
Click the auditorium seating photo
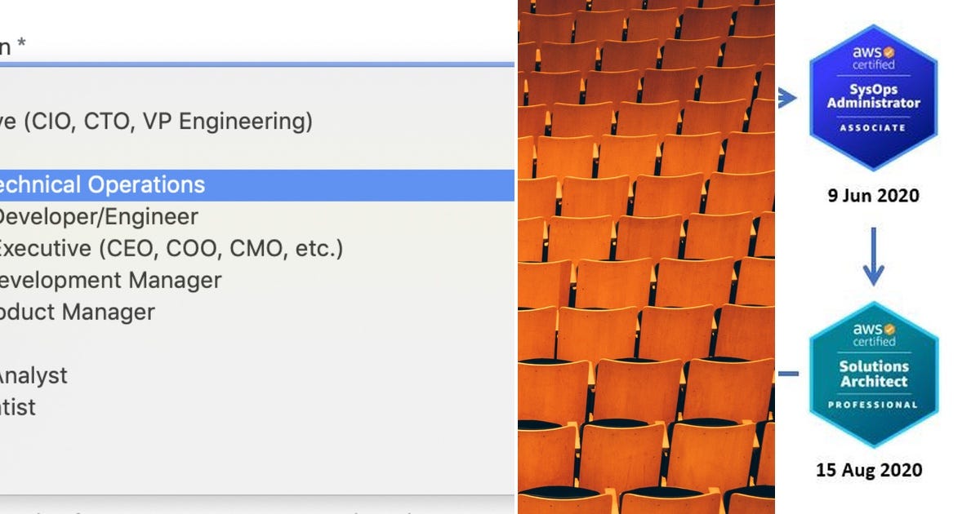click(645, 257)
